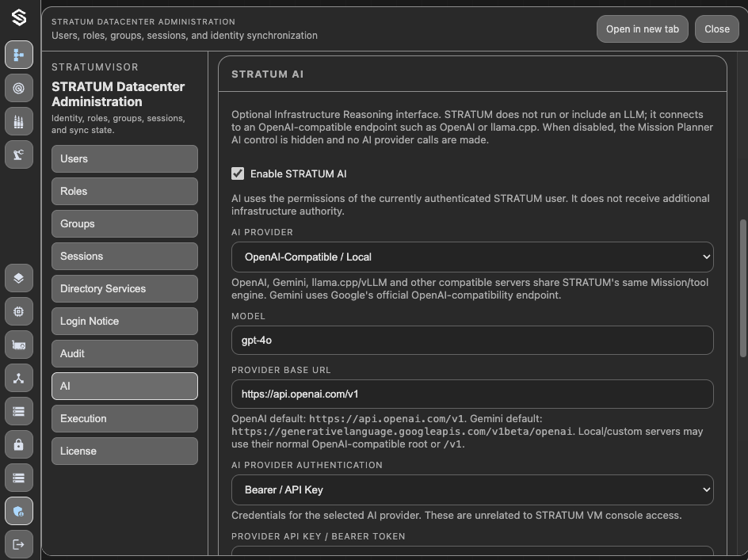Click the MODEL field label

(x=248, y=316)
